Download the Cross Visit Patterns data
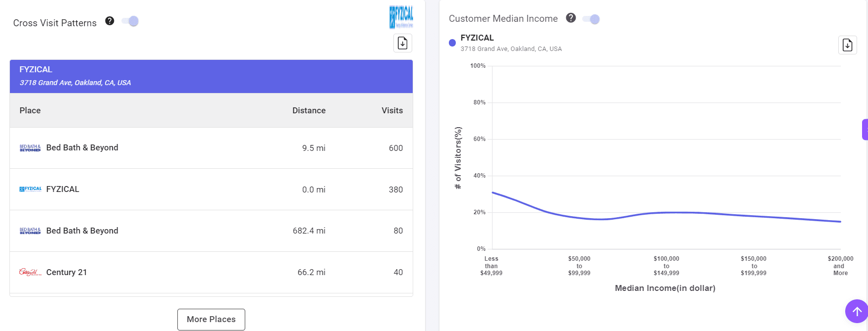 [x=403, y=43]
